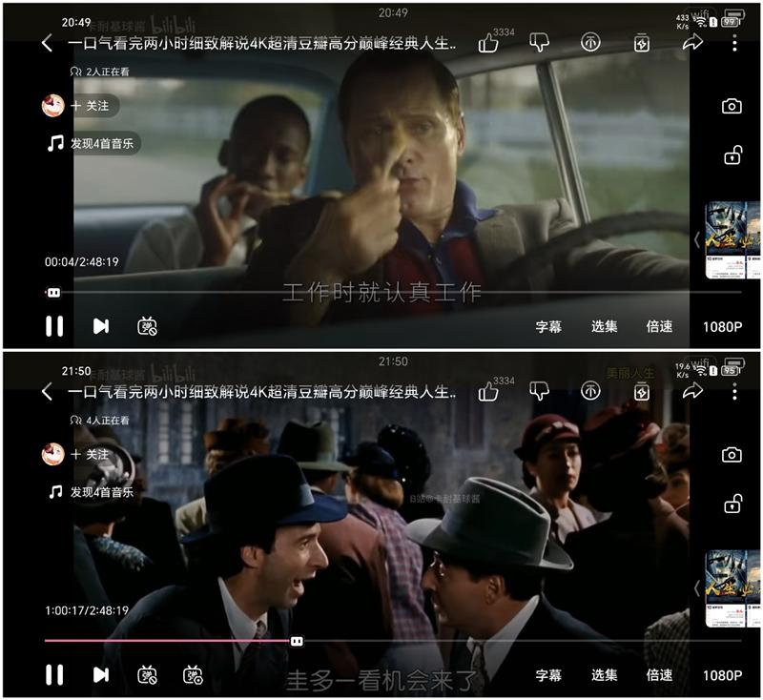Tap the charge battery icon in top player
The width and height of the screenshot is (763, 700).
tap(641, 43)
